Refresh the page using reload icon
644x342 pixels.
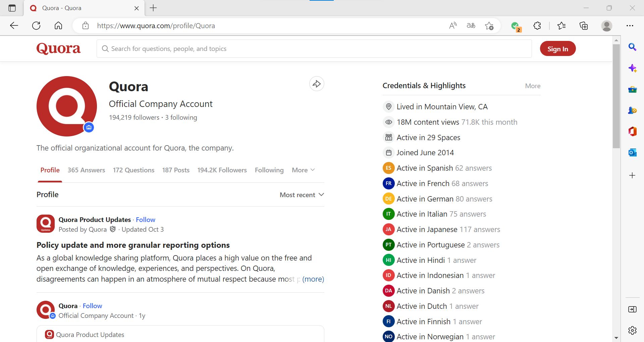pyautogui.click(x=36, y=26)
